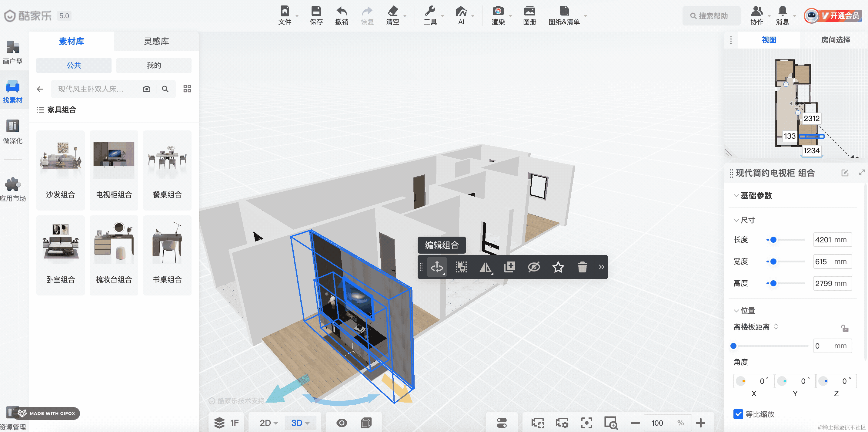Click the zoom region magnifier icon in bottom bar
The height and width of the screenshot is (432, 868).
611,423
